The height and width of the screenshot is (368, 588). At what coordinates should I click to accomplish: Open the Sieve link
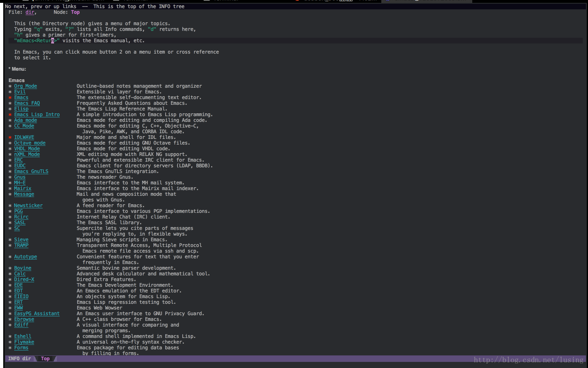pos(21,240)
